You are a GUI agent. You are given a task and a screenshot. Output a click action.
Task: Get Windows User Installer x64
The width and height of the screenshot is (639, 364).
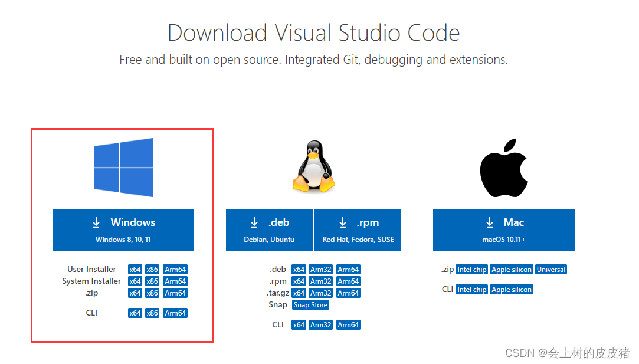135,270
